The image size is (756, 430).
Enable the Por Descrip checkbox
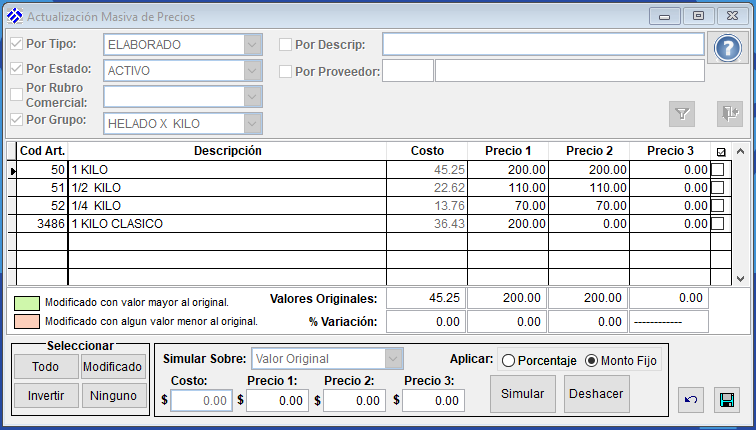coord(285,45)
